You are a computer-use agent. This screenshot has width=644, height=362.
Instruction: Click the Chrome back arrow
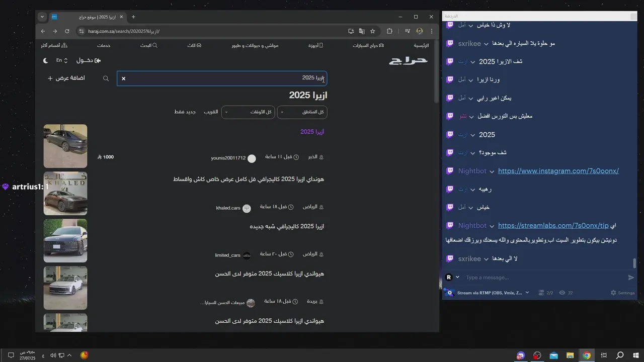43,31
